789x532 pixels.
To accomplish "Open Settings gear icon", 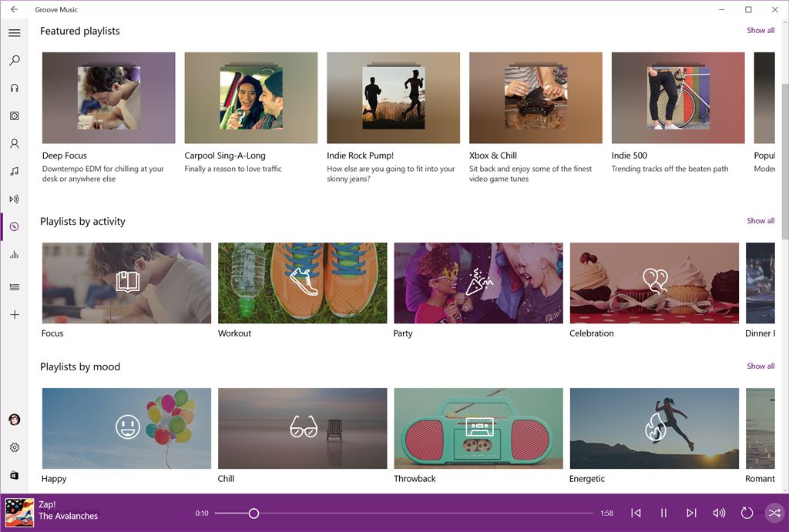I will click(15, 447).
